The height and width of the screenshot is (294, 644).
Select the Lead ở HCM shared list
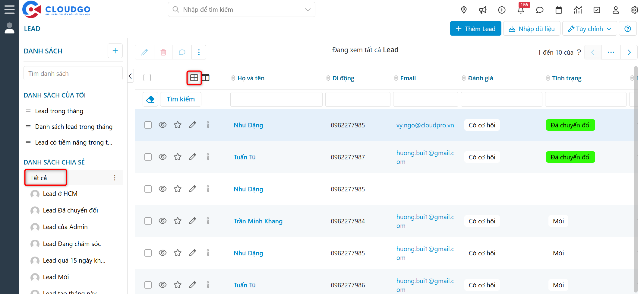click(60, 194)
